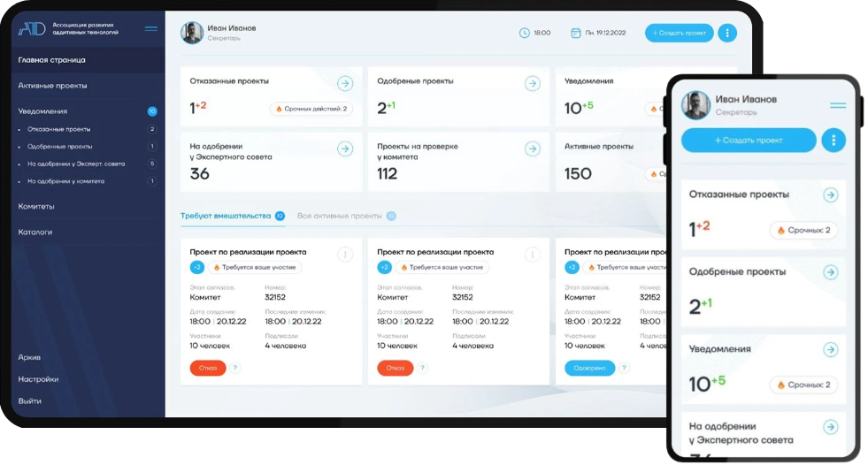This screenshot has width=868, height=465.
Task: Collapse tablet sidebar with hamburger icon
Action: 151,29
